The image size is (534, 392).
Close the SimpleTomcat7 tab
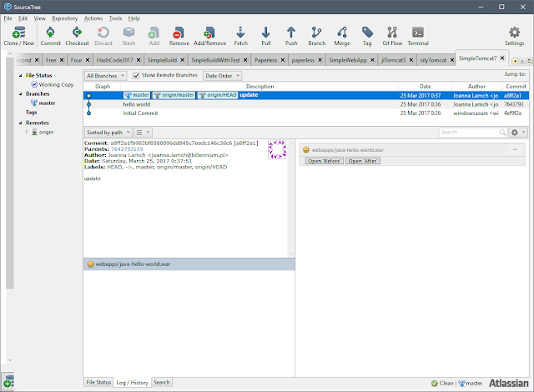coord(502,58)
